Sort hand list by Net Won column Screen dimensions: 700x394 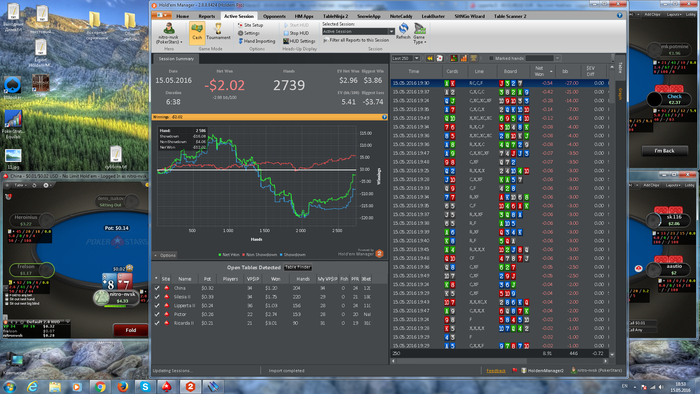[542, 71]
